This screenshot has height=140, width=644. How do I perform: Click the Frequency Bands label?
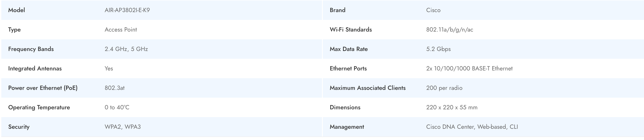pos(31,49)
